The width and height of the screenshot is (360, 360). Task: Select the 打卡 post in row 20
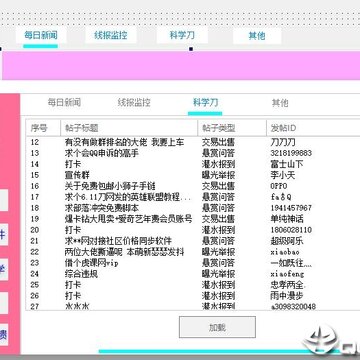73,230
